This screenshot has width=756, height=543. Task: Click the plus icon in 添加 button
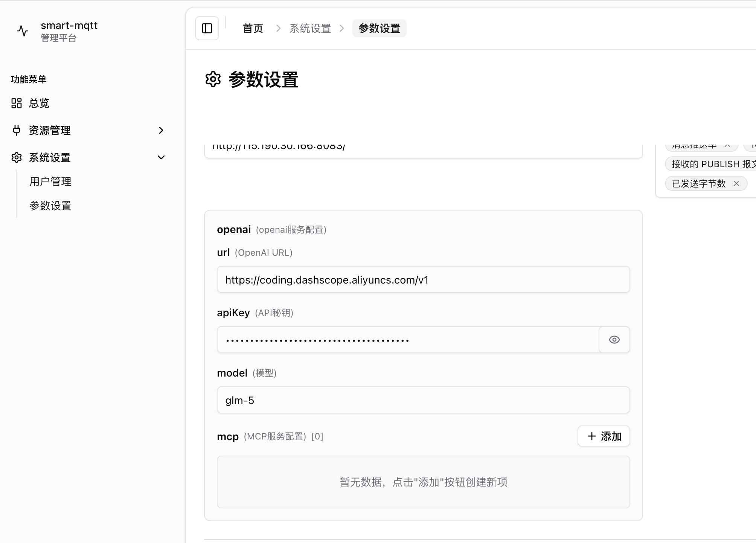pos(592,436)
